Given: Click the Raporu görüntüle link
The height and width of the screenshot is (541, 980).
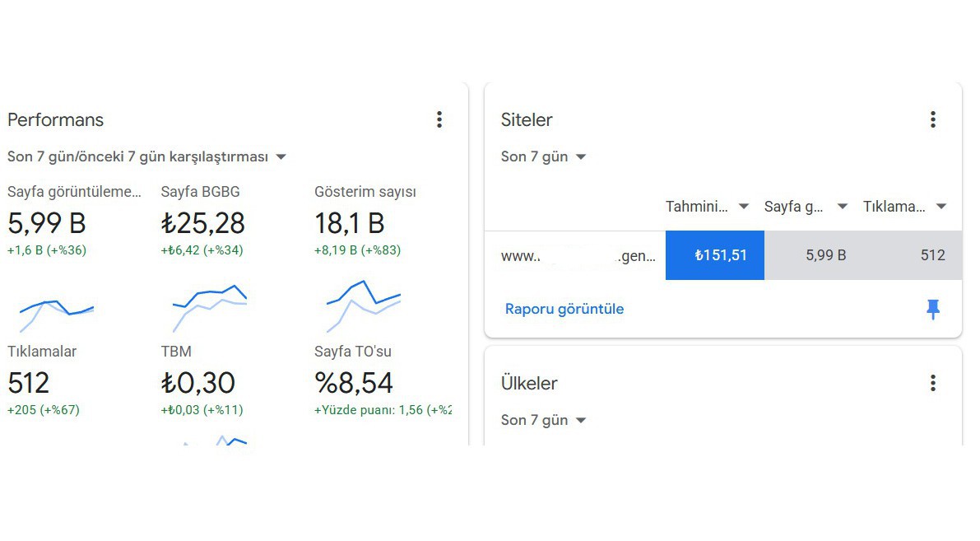Looking at the screenshot, I should point(564,309).
